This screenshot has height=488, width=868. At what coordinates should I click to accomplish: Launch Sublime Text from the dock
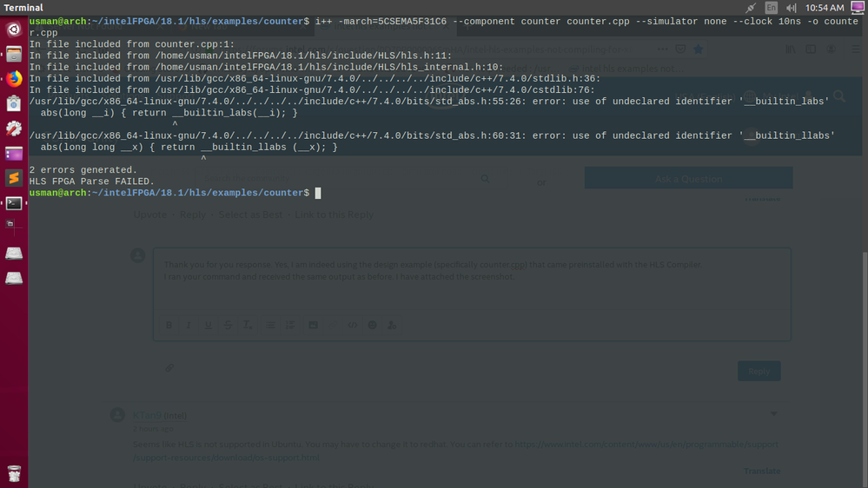[x=14, y=178]
